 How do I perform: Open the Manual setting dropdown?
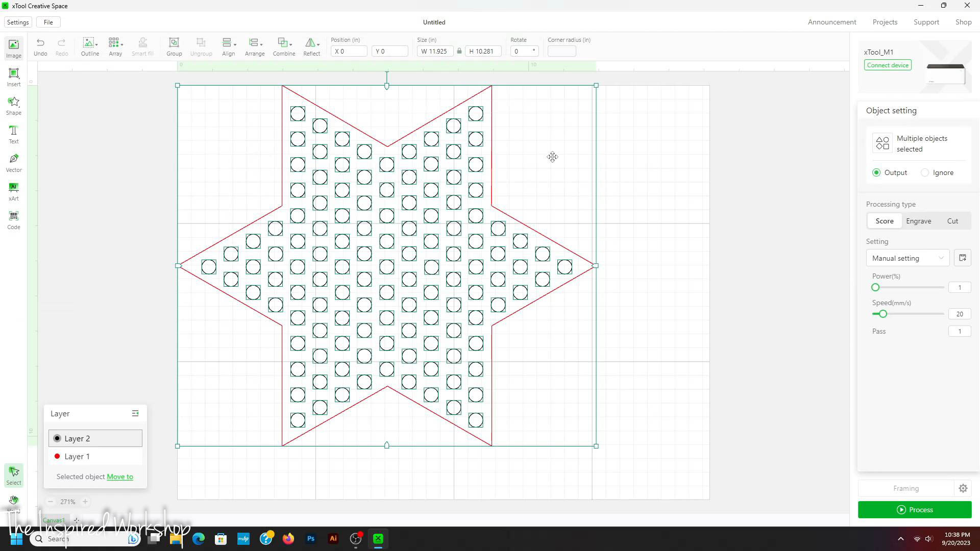908,258
